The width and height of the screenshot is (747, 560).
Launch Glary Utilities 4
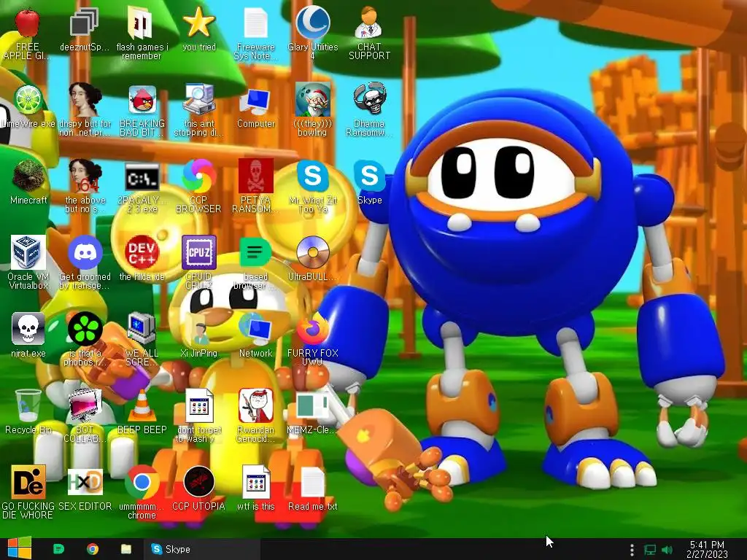(x=312, y=23)
